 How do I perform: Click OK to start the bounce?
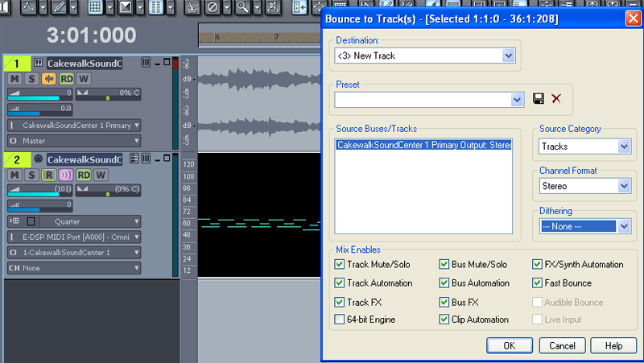click(509, 345)
